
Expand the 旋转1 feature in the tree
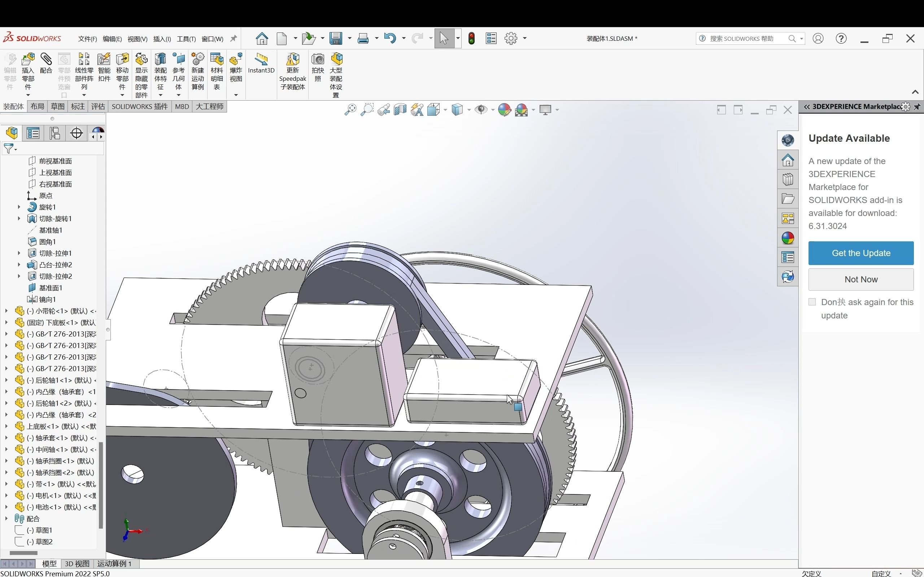click(x=19, y=207)
